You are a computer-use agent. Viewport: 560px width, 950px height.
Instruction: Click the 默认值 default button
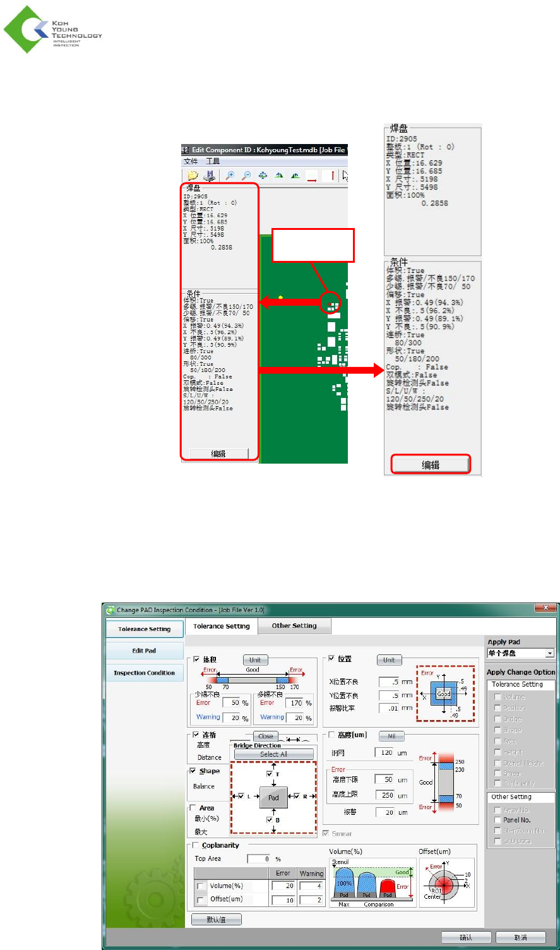(217, 920)
